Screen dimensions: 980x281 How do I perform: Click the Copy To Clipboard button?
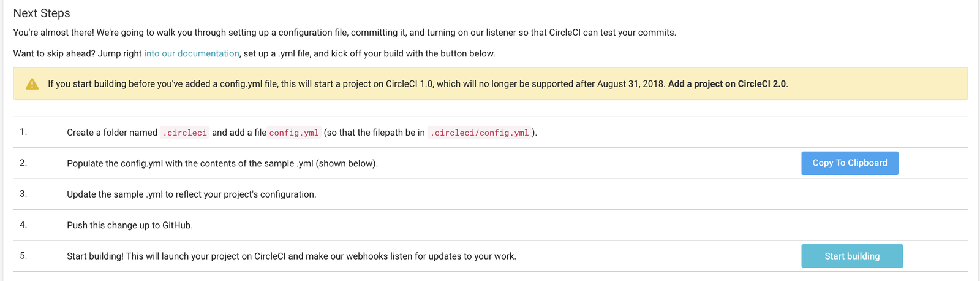[850, 163]
